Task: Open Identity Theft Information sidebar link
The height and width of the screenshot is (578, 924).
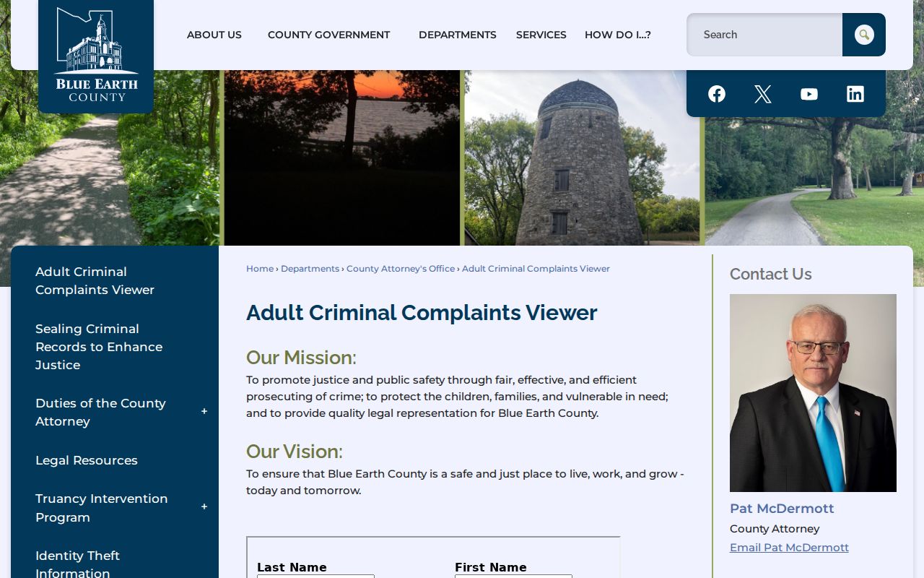Action: click(x=77, y=564)
